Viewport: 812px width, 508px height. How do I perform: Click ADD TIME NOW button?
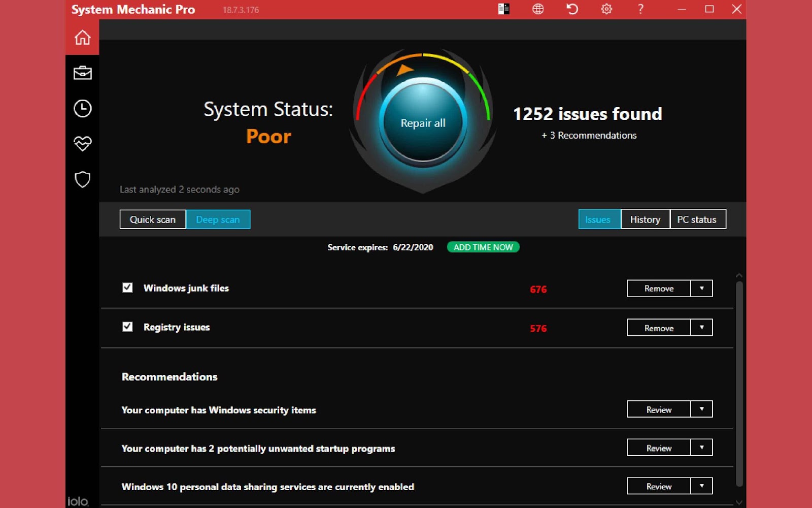tap(483, 247)
